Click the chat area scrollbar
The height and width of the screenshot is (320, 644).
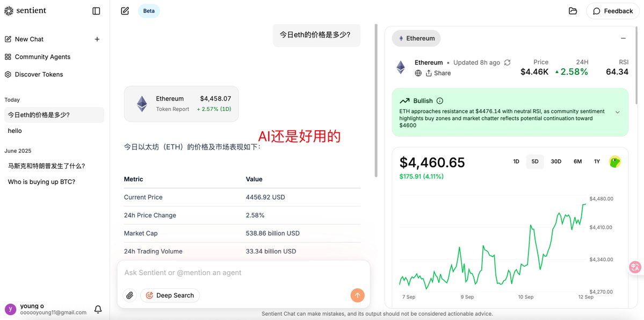tap(376, 101)
